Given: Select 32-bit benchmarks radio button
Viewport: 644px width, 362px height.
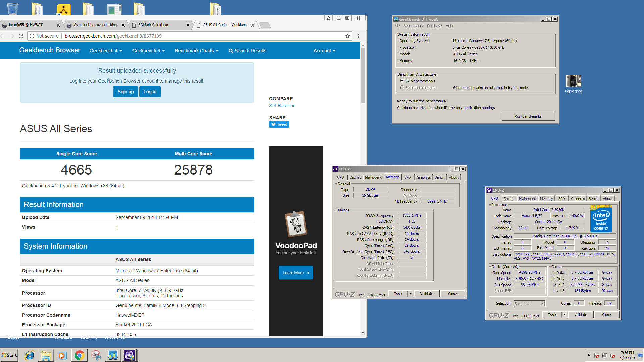Looking at the screenshot, I should [x=402, y=81].
